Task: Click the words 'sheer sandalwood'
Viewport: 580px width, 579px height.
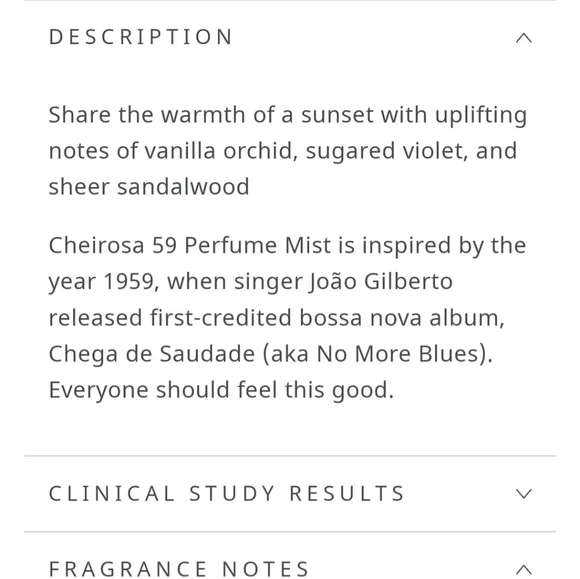Action: coord(149,186)
